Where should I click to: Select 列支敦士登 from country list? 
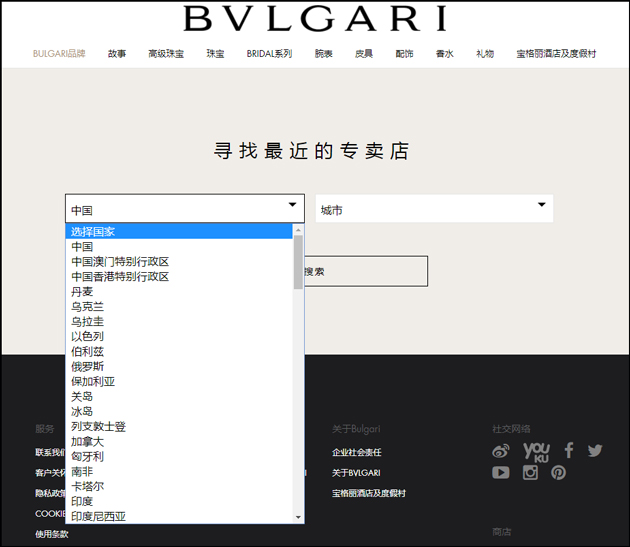179,426
